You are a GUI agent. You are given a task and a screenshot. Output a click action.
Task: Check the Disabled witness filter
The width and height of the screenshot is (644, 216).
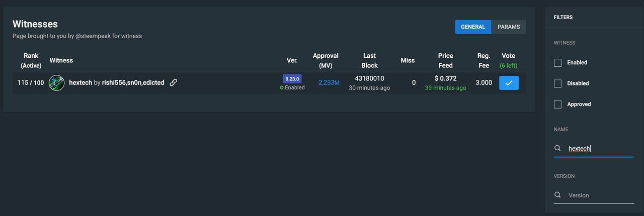point(557,83)
